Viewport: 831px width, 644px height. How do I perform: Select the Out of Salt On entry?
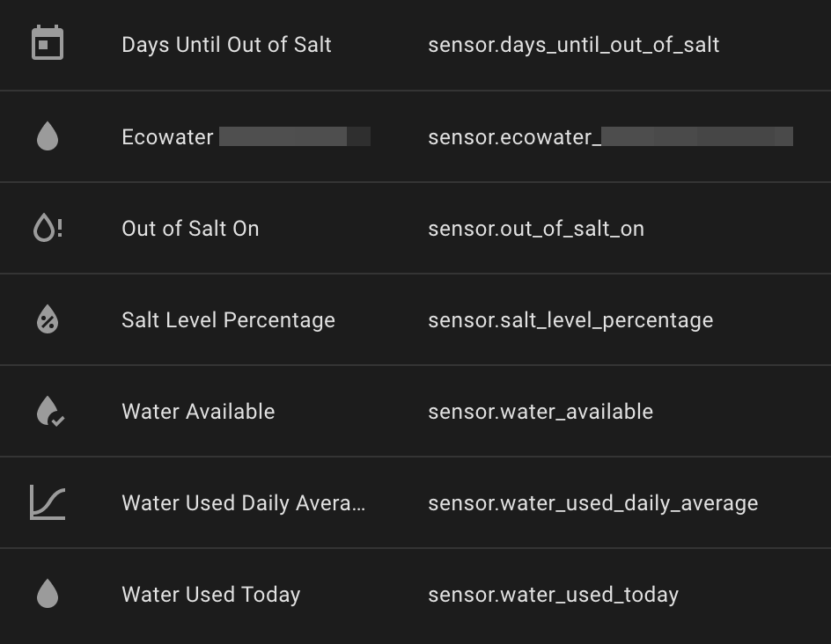pos(190,229)
